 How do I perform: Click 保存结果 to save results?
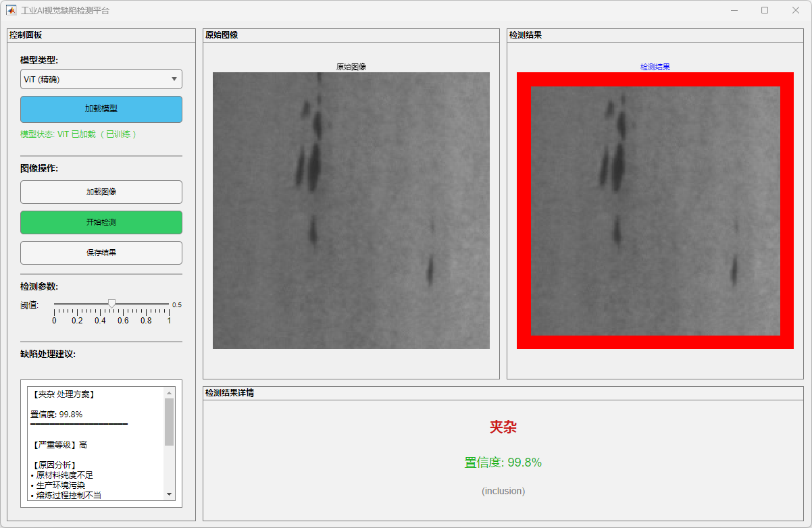(101, 253)
